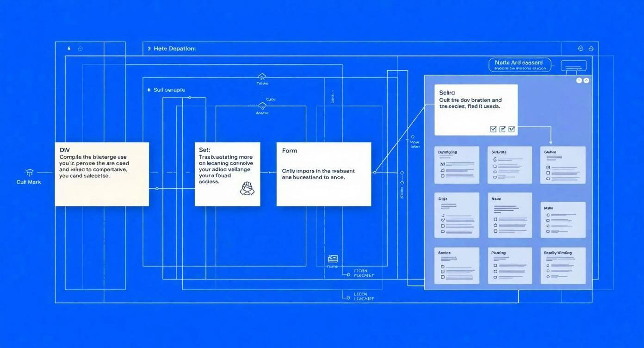Screen dimensions: 644x348
Task: Click the card icon below the Form box
Action: pos(333,259)
